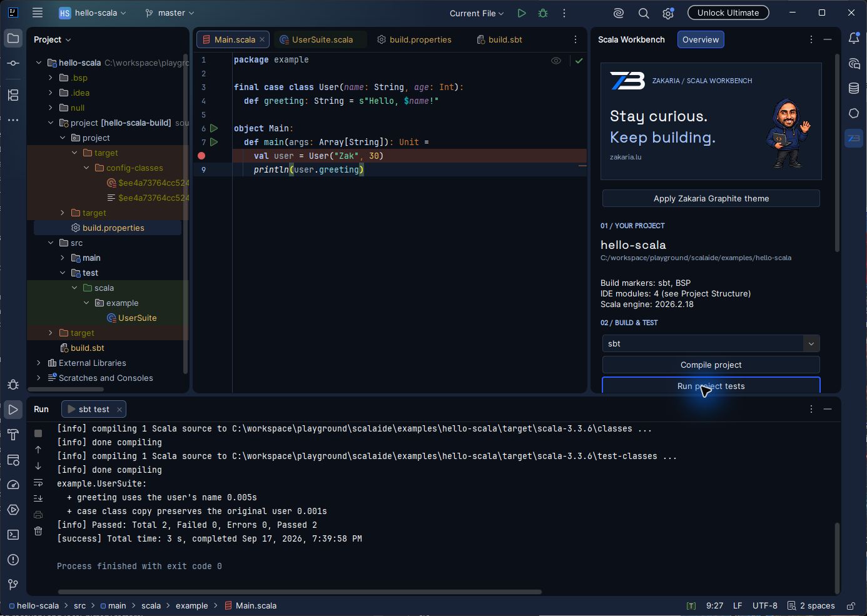The image size is (867, 616).
Task: Open the master branch dropdown
Action: pos(170,13)
